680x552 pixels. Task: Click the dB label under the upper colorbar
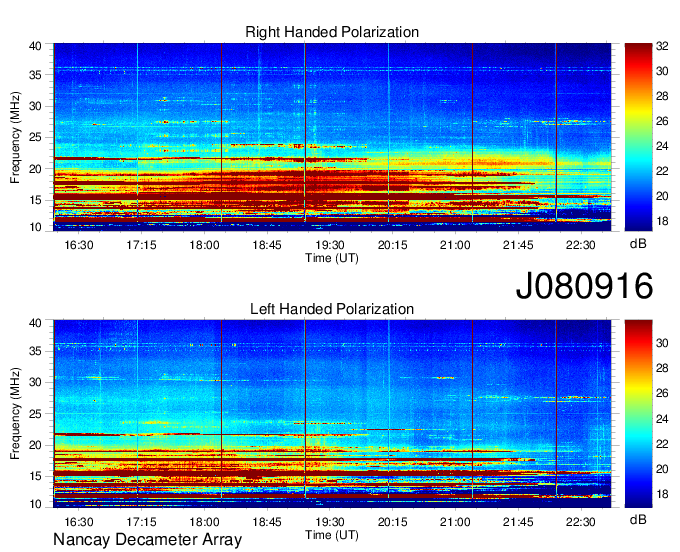click(638, 244)
